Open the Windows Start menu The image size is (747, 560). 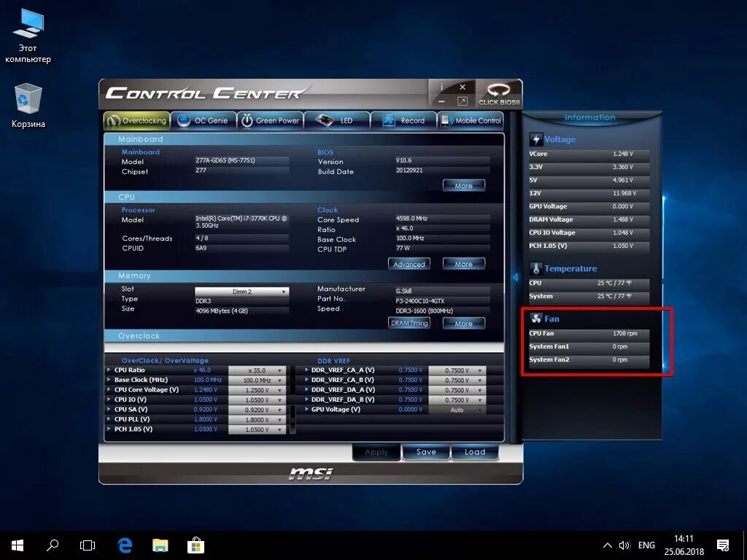point(18,545)
